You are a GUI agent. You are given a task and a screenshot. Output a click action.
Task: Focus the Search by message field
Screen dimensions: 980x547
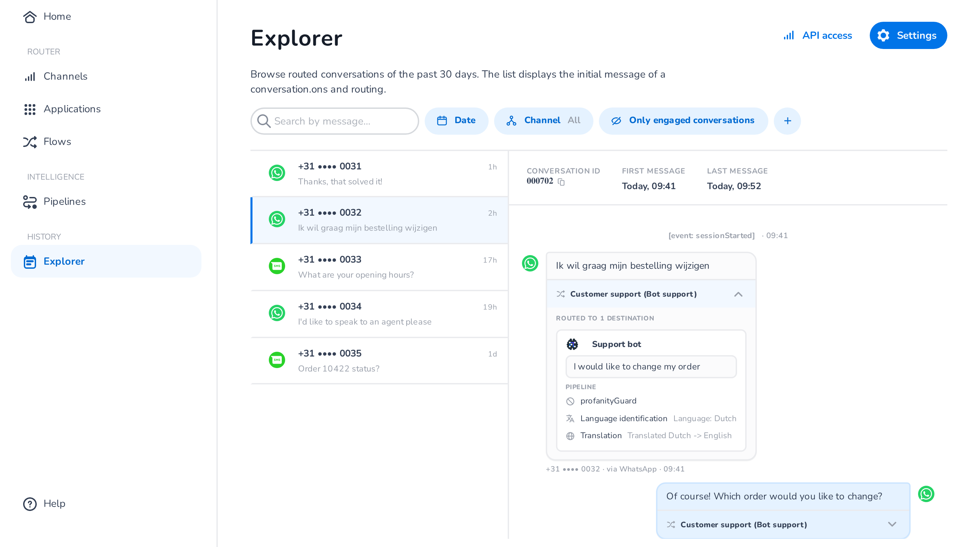point(334,121)
